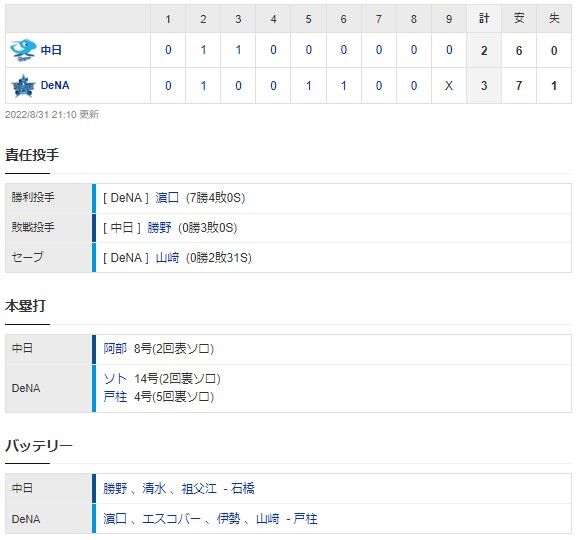
Task: Open winning pitcher 濵口 profile link
Action: tap(167, 198)
